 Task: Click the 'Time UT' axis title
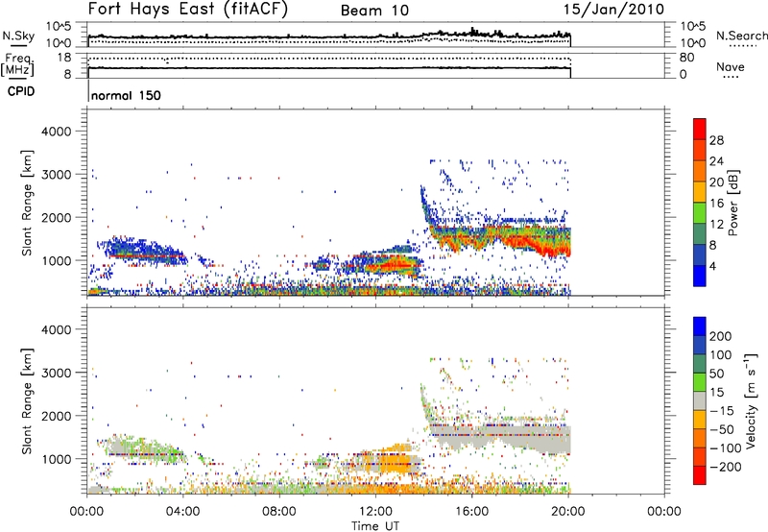[x=375, y=526]
